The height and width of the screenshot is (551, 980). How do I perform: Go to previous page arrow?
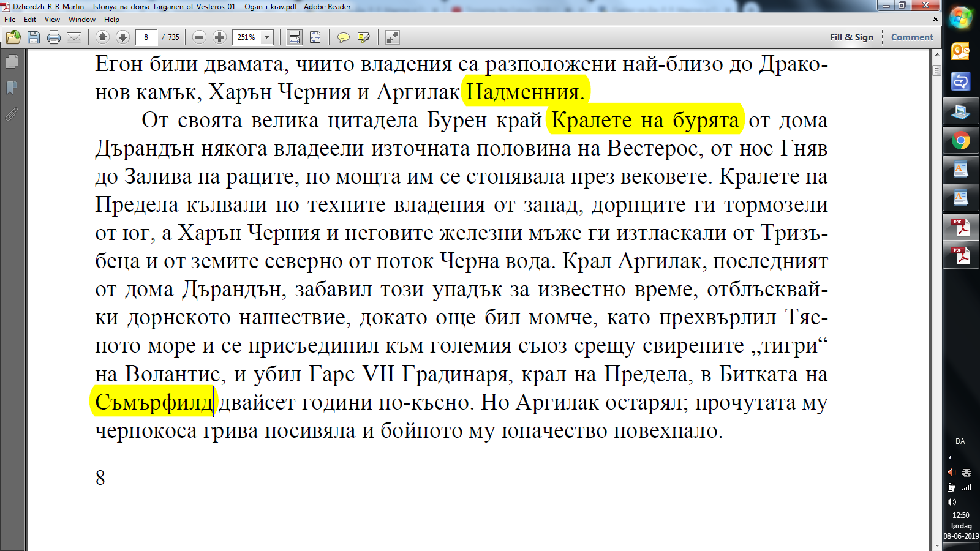pyautogui.click(x=102, y=37)
